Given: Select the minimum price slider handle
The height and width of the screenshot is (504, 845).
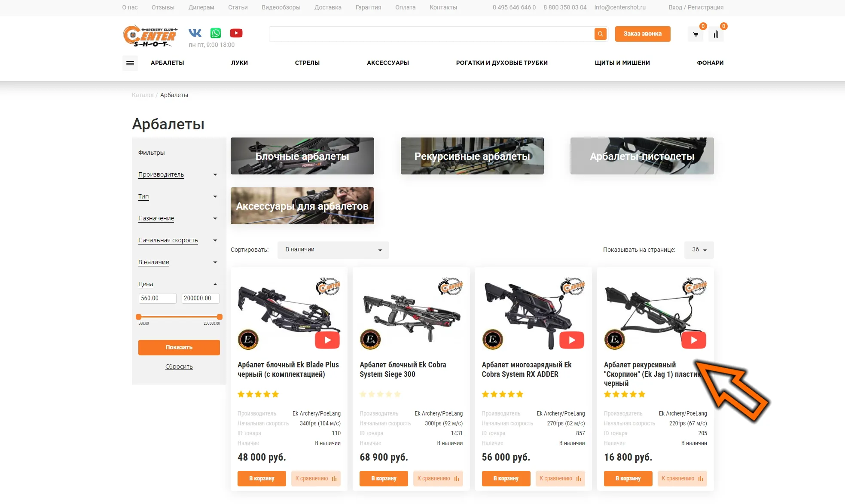Looking at the screenshot, I should point(138,317).
